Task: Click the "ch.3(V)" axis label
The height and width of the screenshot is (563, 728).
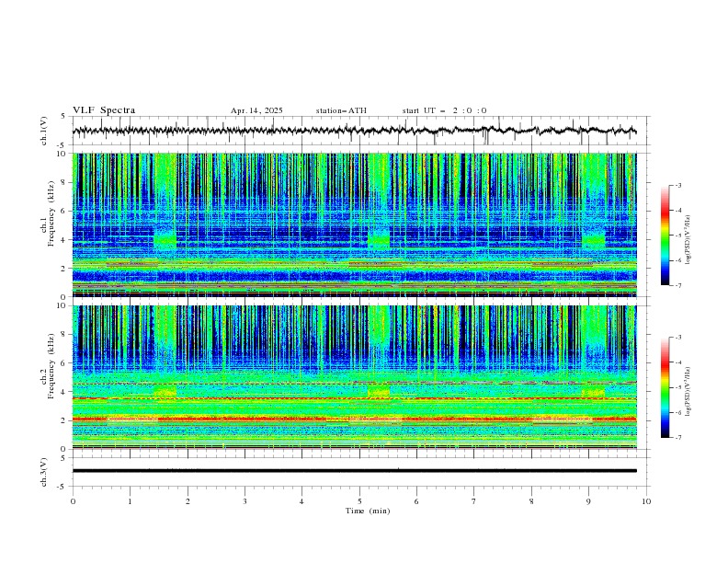Action: coord(44,472)
